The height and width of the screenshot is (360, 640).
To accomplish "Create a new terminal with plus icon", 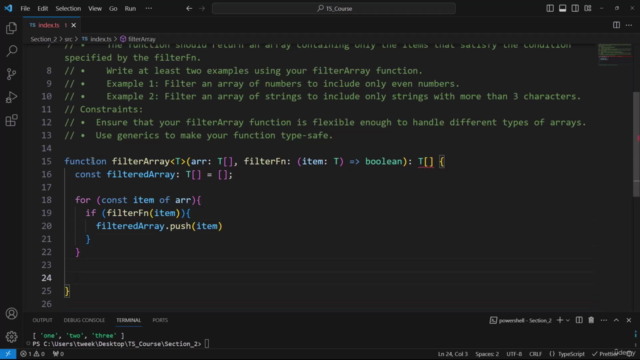I will (560, 320).
